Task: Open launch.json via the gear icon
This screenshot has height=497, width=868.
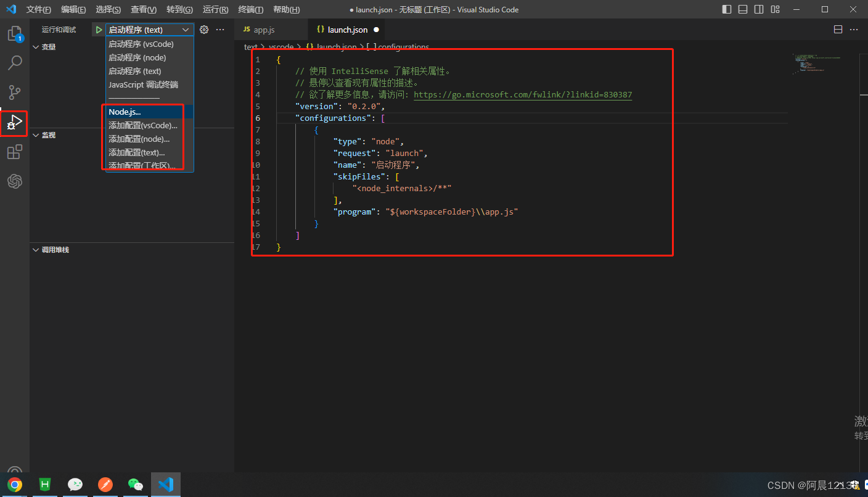Action: coord(203,28)
